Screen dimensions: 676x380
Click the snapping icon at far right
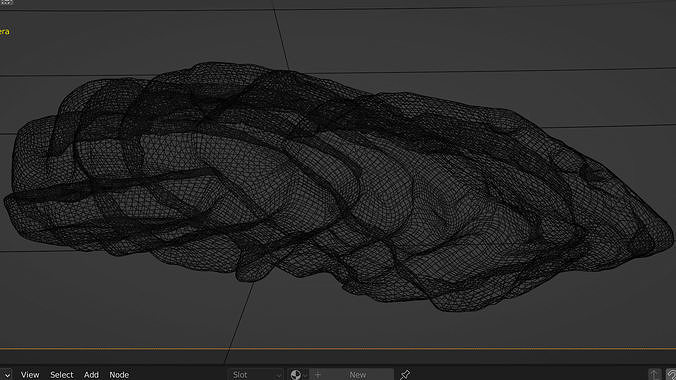[671, 374]
